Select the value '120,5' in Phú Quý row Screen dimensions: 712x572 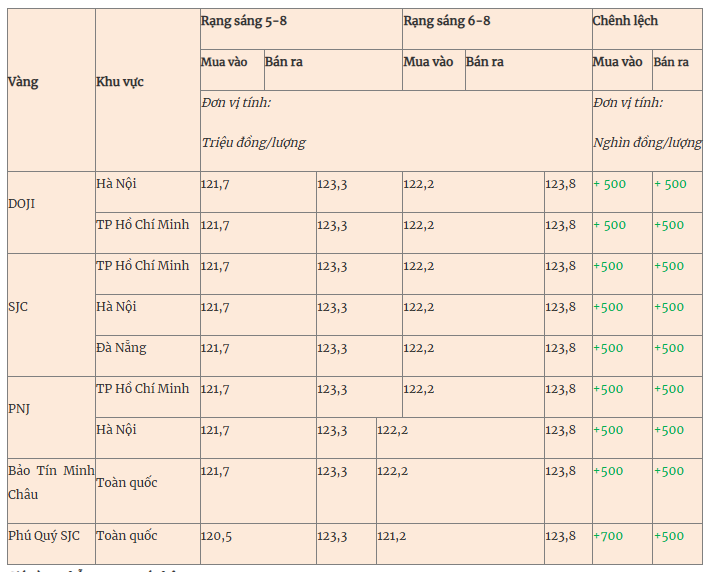click(x=216, y=537)
